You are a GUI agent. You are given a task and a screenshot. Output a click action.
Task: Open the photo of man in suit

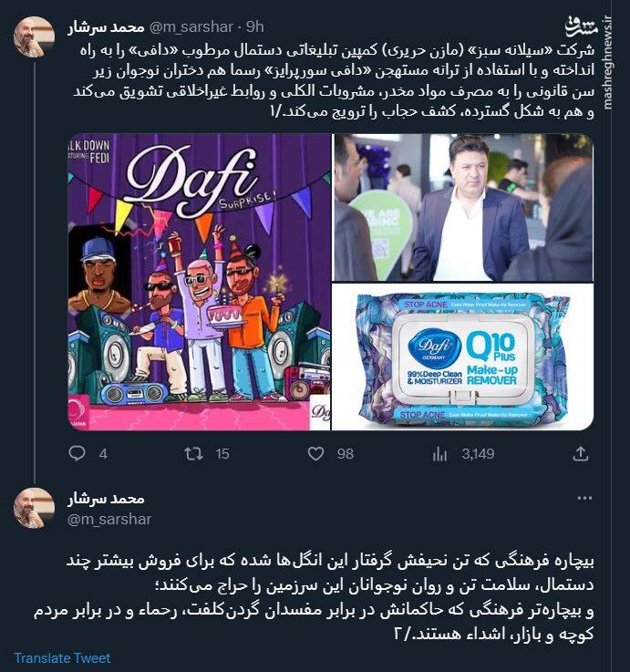463,207
